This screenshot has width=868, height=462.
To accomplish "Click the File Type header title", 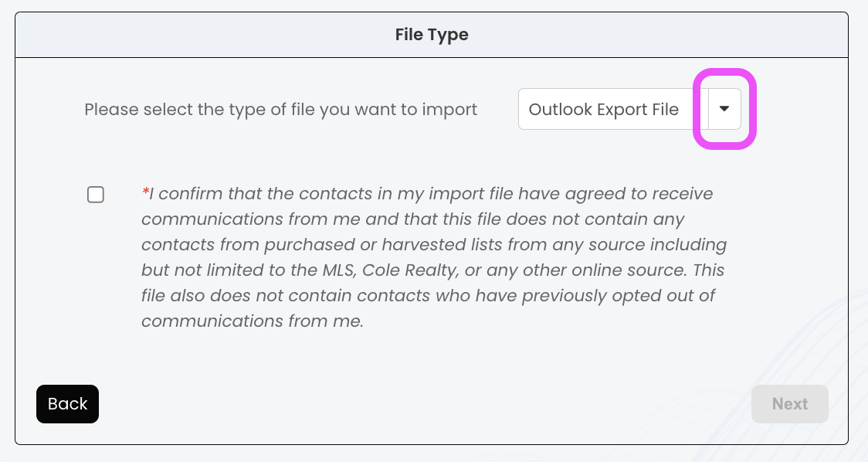I will pos(432,35).
